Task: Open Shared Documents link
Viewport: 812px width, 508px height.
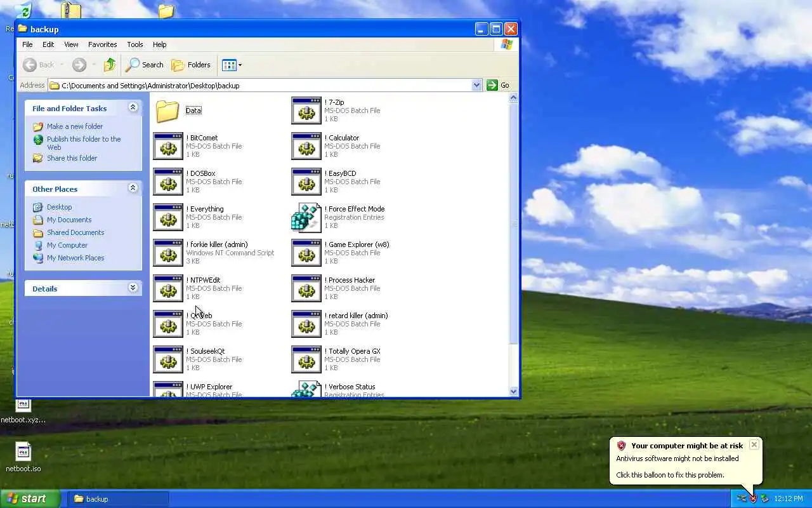Action: (75, 232)
